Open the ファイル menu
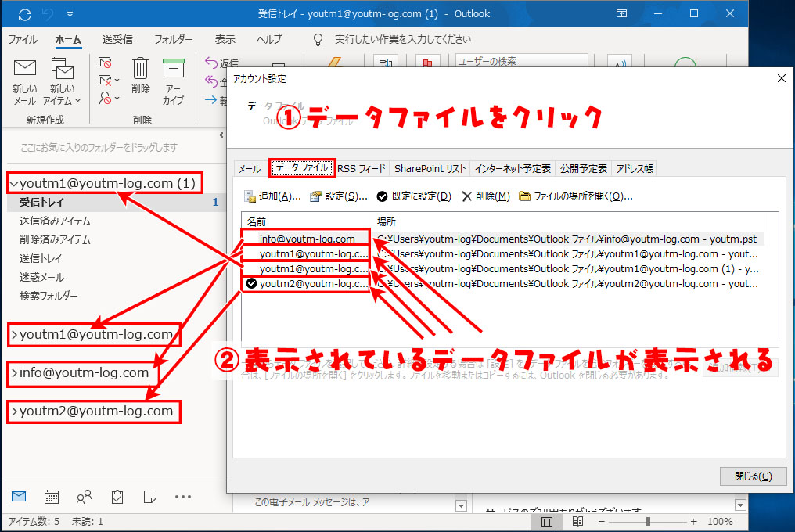The width and height of the screenshot is (795, 532). click(23, 40)
